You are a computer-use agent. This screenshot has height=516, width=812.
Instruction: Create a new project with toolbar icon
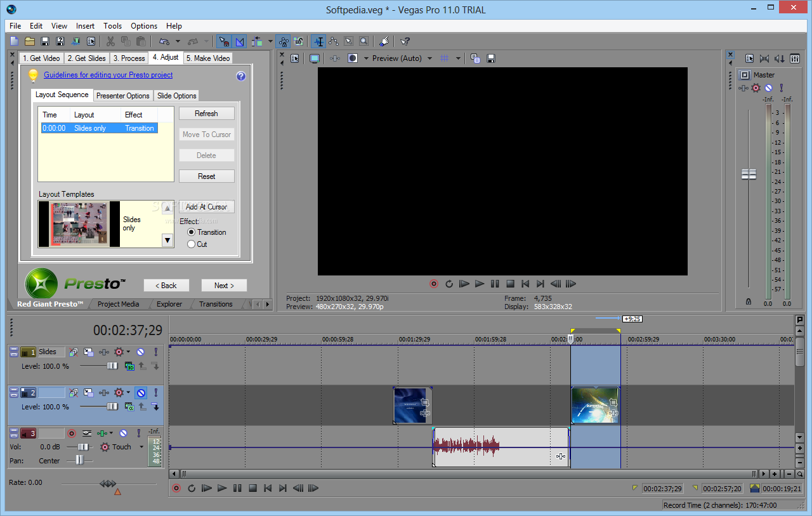click(x=15, y=41)
